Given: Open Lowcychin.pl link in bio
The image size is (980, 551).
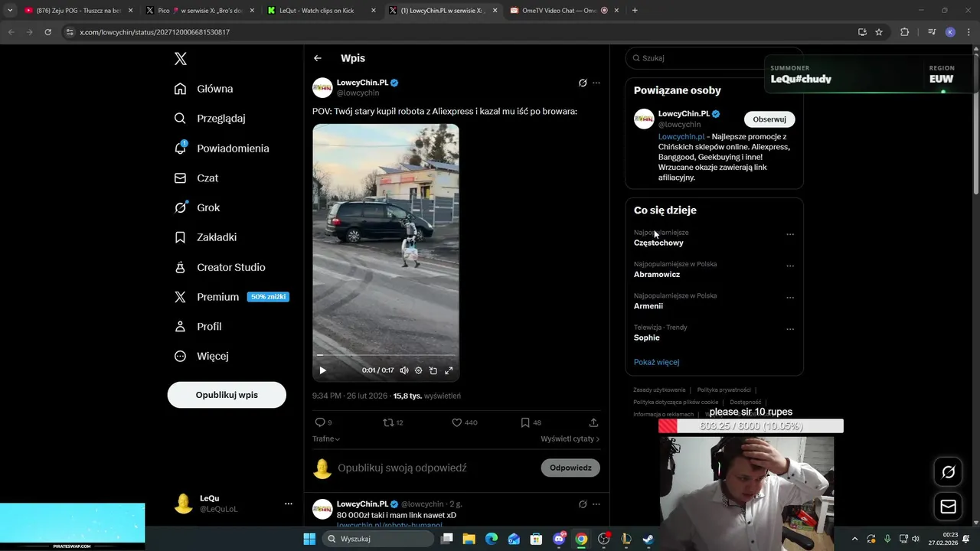Looking at the screenshot, I should click(681, 137).
